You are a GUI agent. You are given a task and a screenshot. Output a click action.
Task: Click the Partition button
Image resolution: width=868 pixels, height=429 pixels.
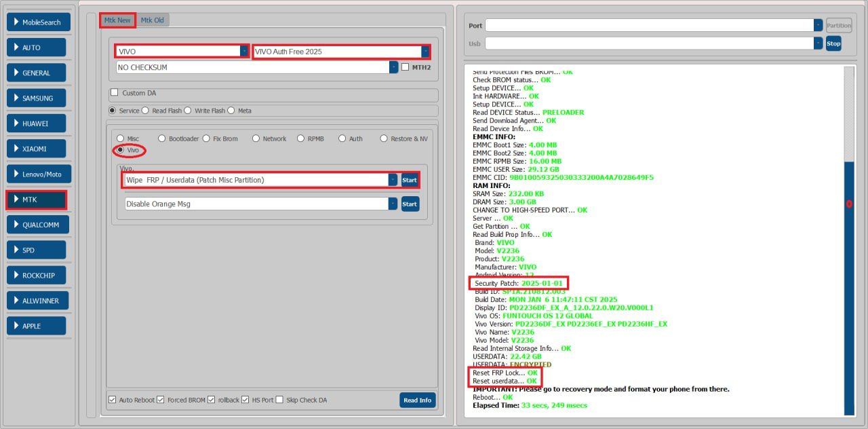pyautogui.click(x=839, y=26)
